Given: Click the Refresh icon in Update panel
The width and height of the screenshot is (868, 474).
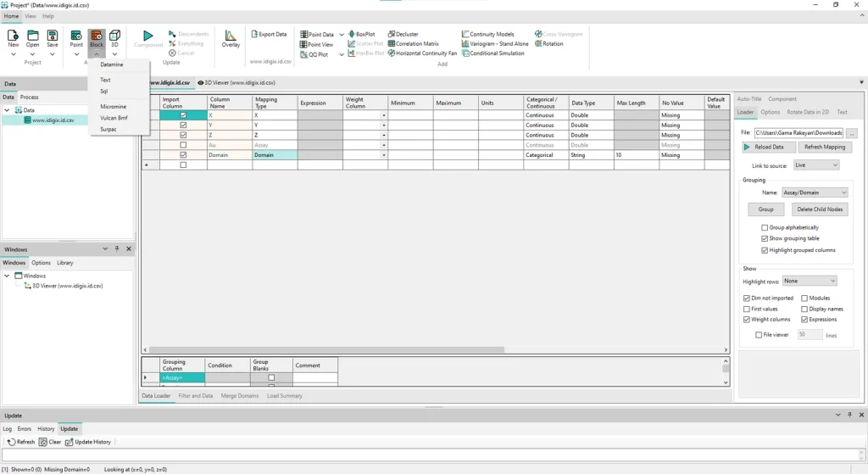Looking at the screenshot, I should click(x=21, y=442).
